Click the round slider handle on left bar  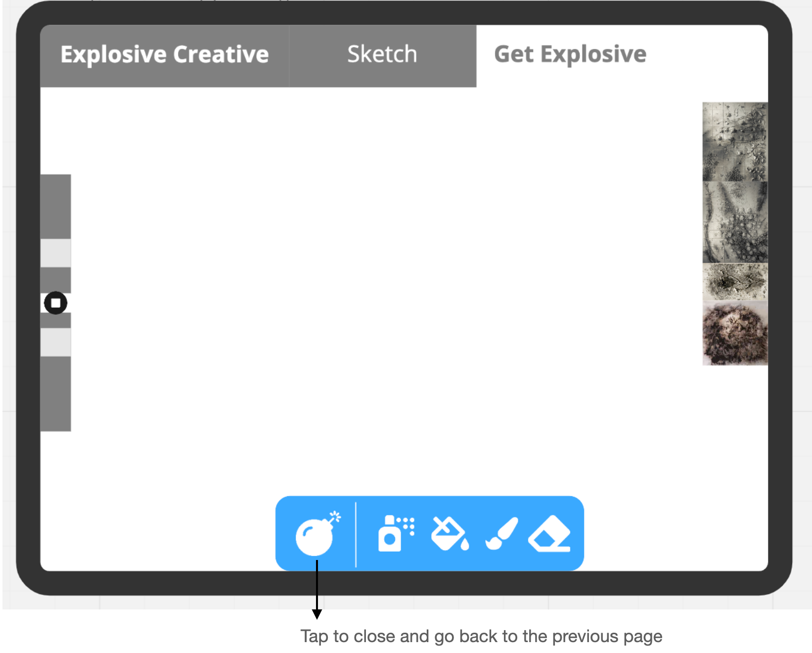pyautogui.click(x=55, y=303)
